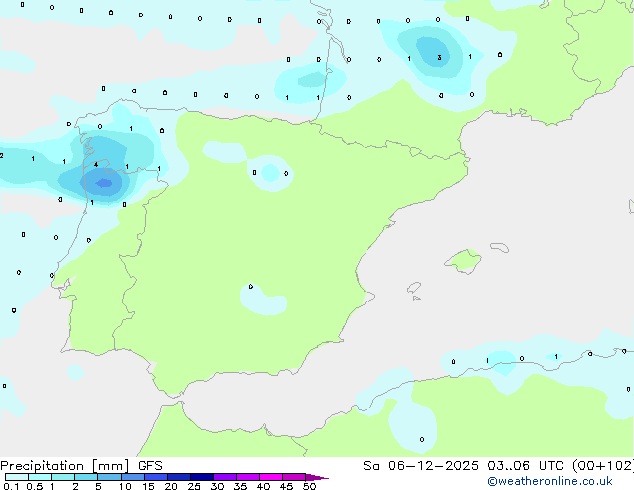This screenshot has height=490, width=634.
Task: Click the 'Precipitation [mm] GFS' title text
Action: point(81,466)
